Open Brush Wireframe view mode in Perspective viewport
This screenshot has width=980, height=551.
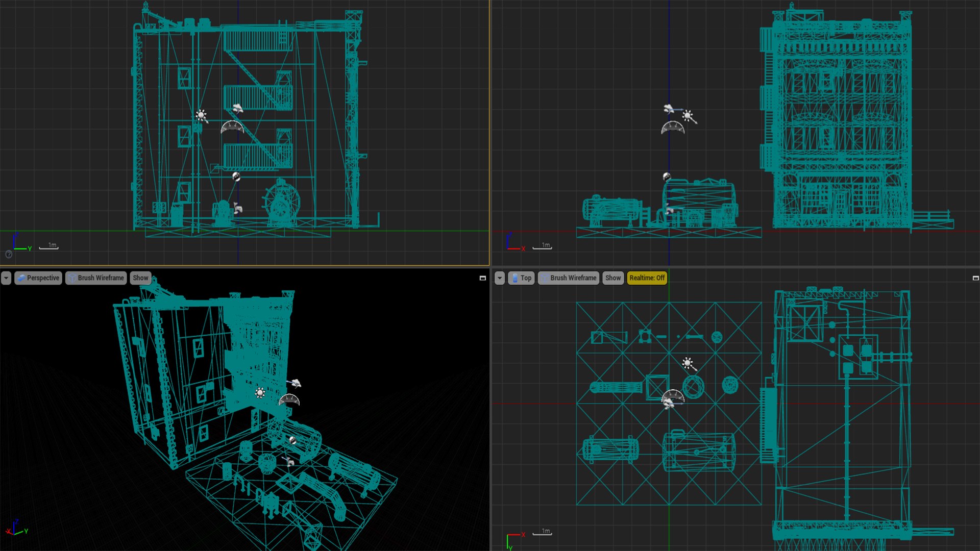[96, 278]
